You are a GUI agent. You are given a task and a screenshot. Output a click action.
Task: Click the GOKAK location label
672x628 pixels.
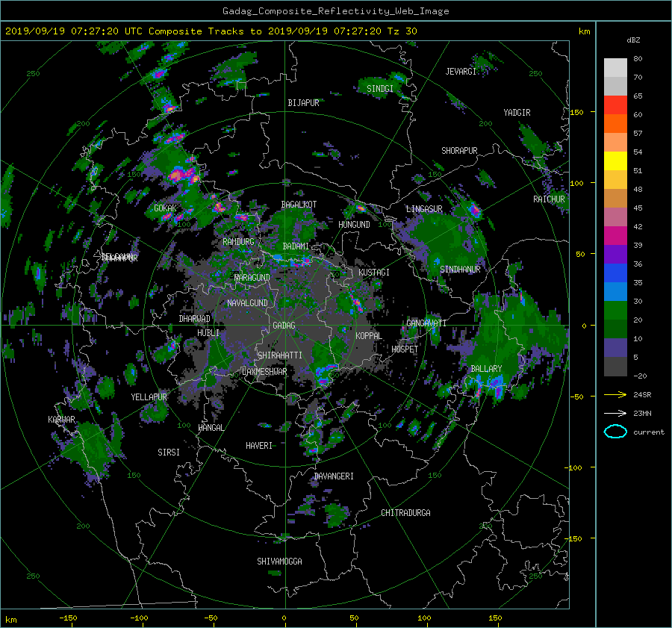click(x=166, y=208)
